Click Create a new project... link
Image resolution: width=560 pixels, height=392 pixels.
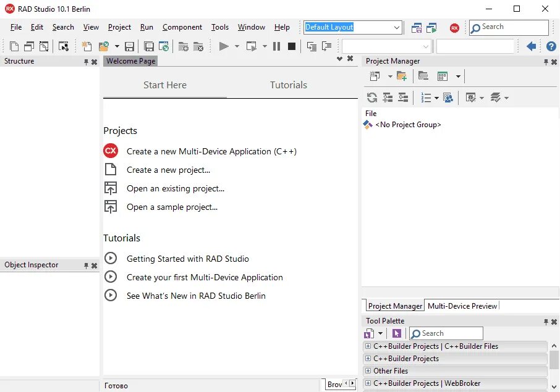click(x=168, y=170)
